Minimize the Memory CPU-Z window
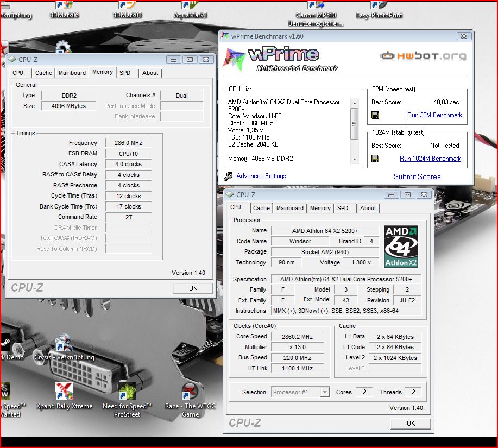The image size is (498, 448). point(173,59)
